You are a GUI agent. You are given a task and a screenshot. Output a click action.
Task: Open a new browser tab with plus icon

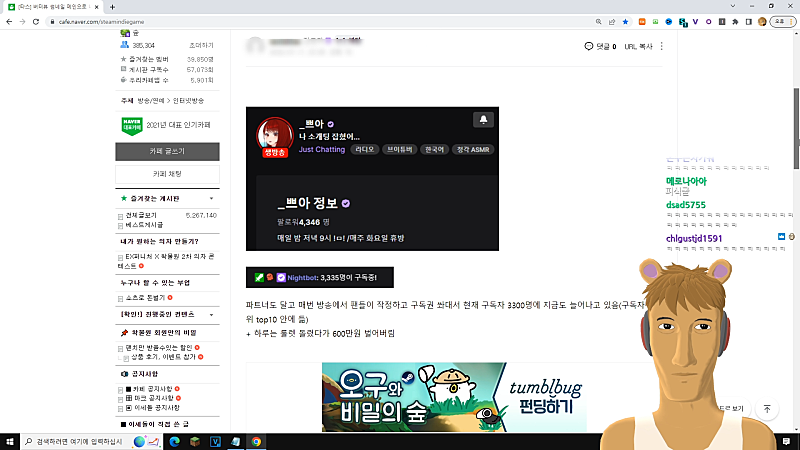[112, 7]
